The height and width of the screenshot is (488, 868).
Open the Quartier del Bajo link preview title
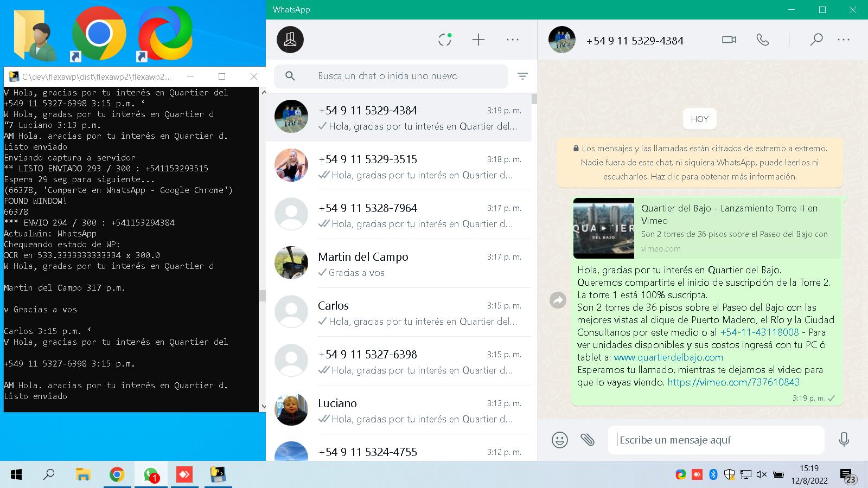point(729,214)
